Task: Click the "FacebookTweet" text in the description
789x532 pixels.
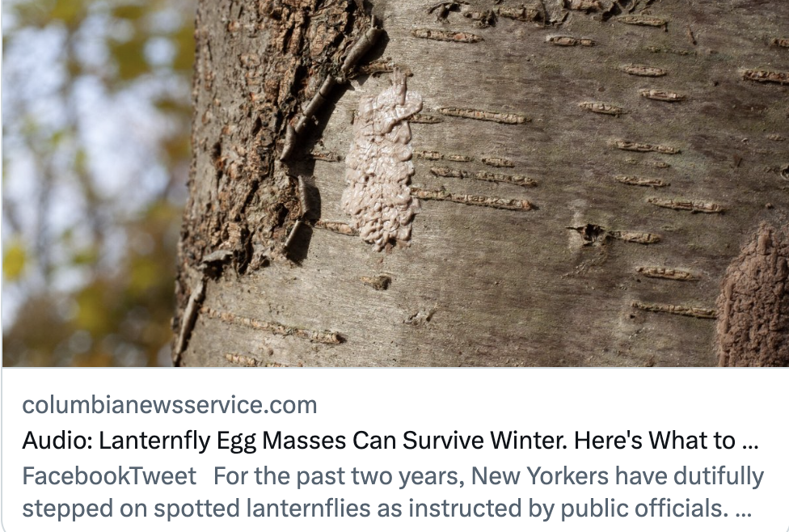Action: coord(109,476)
